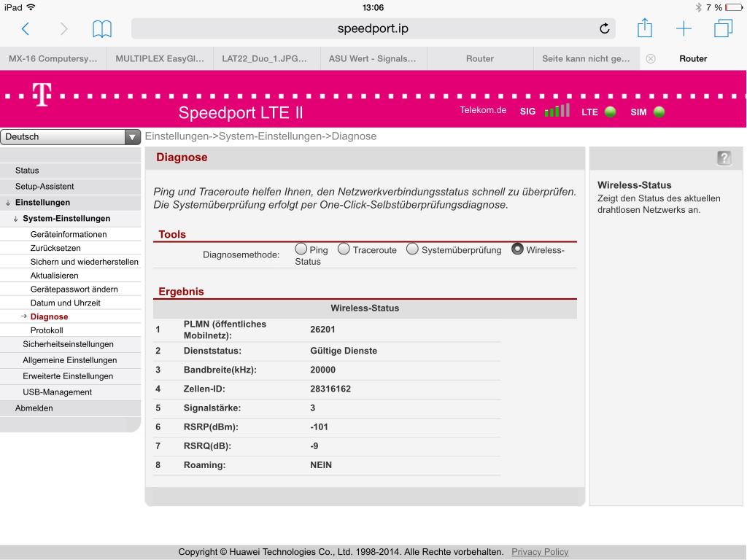Collapse the Einstellungen menu section
This screenshot has width=747, height=560.
[x=8, y=203]
